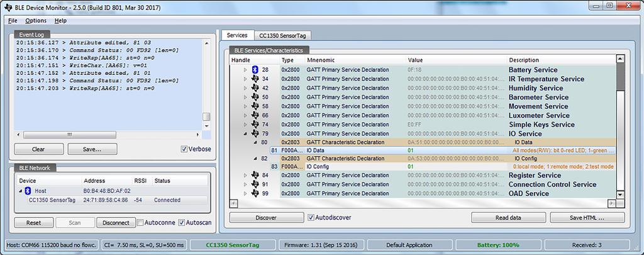Click the TI icon on handle 34 row

pos(255,79)
